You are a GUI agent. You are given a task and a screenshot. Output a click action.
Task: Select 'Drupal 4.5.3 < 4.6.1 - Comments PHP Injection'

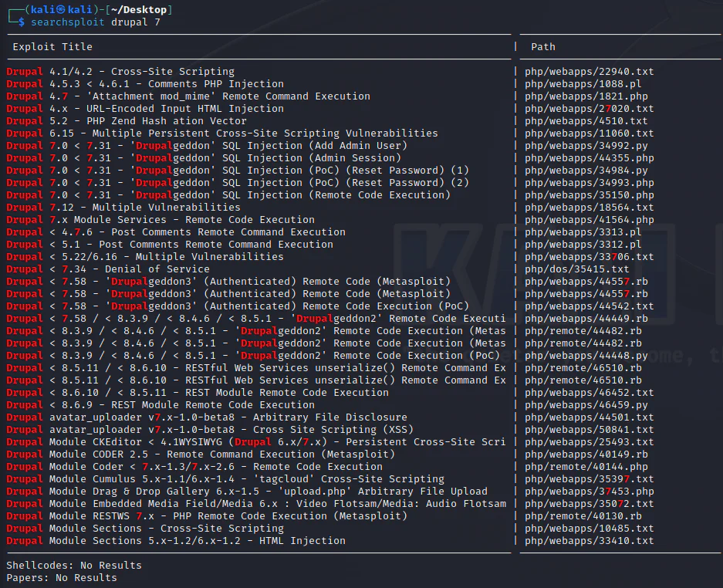point(145,84)
